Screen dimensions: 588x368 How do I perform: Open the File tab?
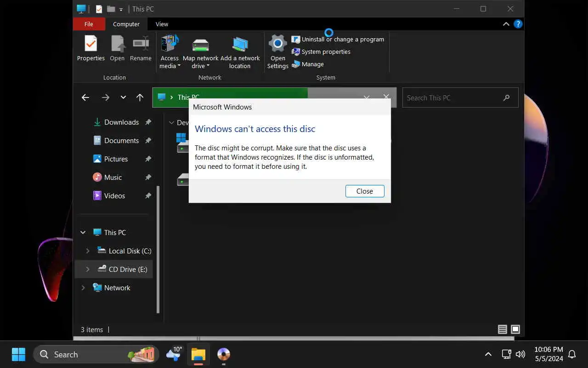pos(89,24)
